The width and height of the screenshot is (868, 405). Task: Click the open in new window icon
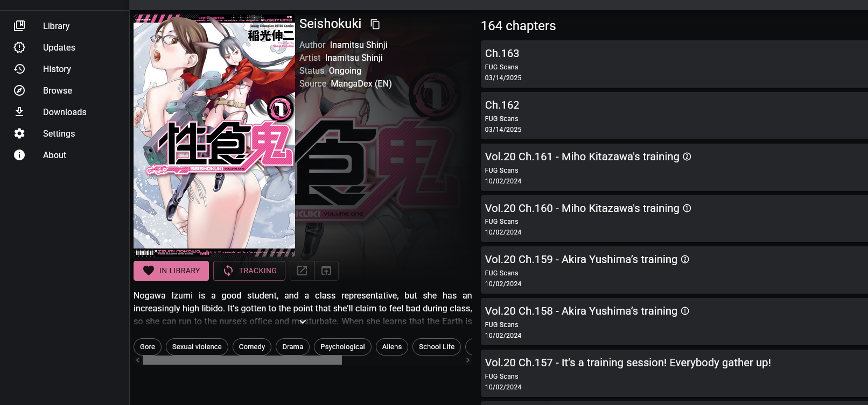(326, 271)
